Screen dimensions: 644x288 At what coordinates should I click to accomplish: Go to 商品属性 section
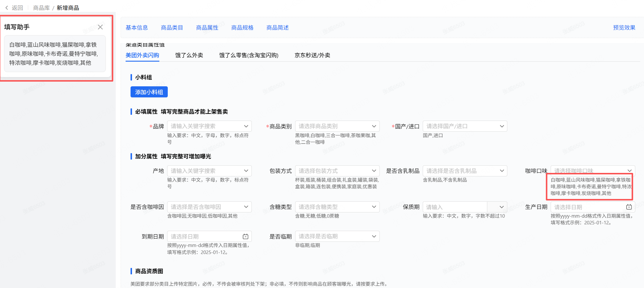pyautogui.click(x=207, y=28)
